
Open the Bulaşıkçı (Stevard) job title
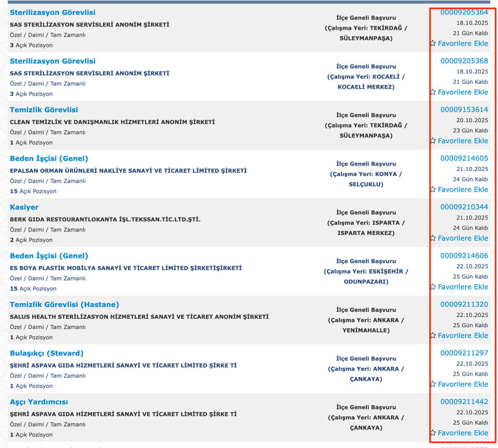click(x=47, y=353)
